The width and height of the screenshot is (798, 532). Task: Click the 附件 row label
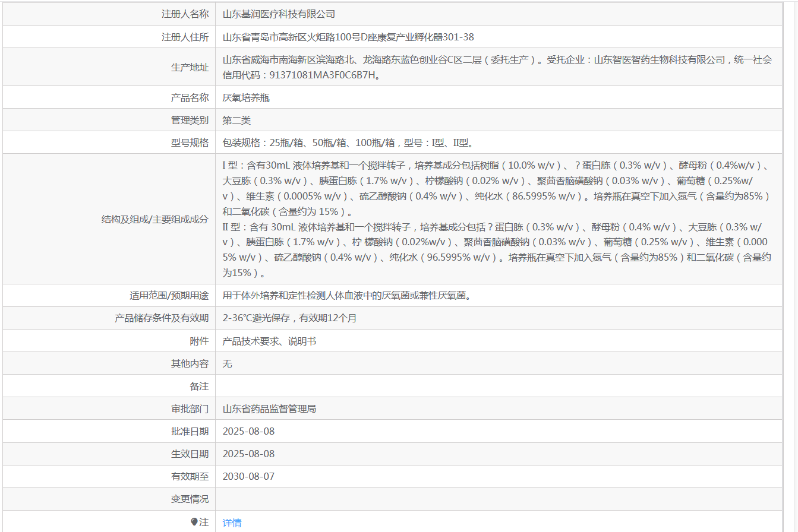pyautogui.click(x=200, y=341)
